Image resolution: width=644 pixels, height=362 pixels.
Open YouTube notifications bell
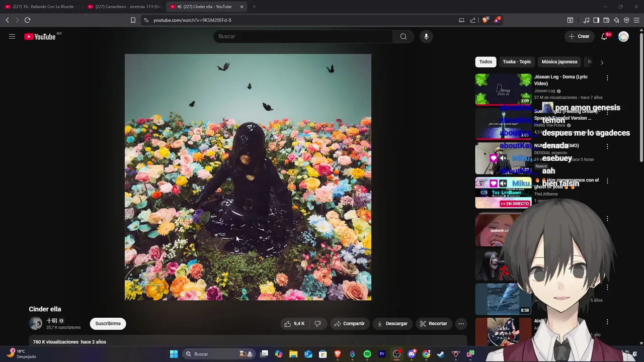pyautogui.click(x=604, y=36)
